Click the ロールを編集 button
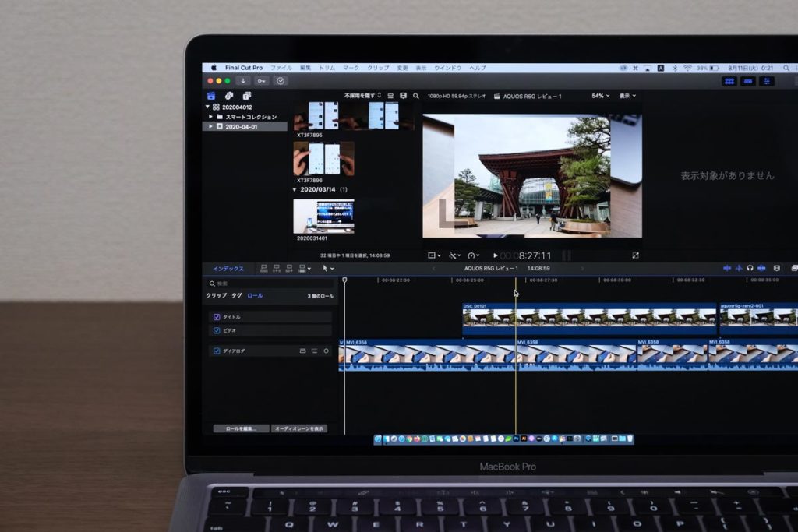The height and width of the screenshot is (532, 798). point(242,428)
